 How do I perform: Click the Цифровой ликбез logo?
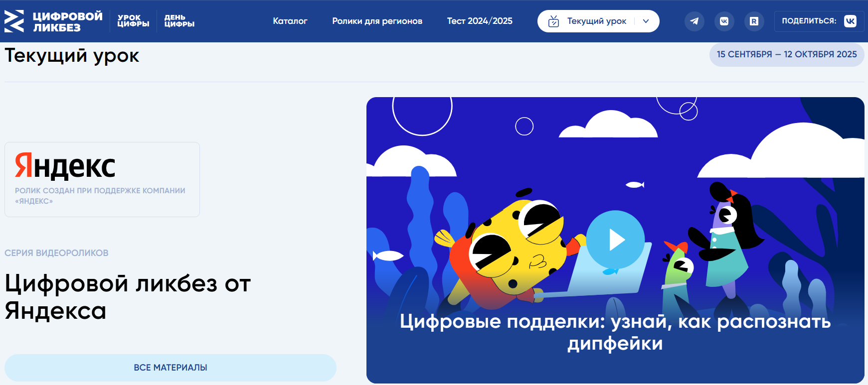pos(53,21)
